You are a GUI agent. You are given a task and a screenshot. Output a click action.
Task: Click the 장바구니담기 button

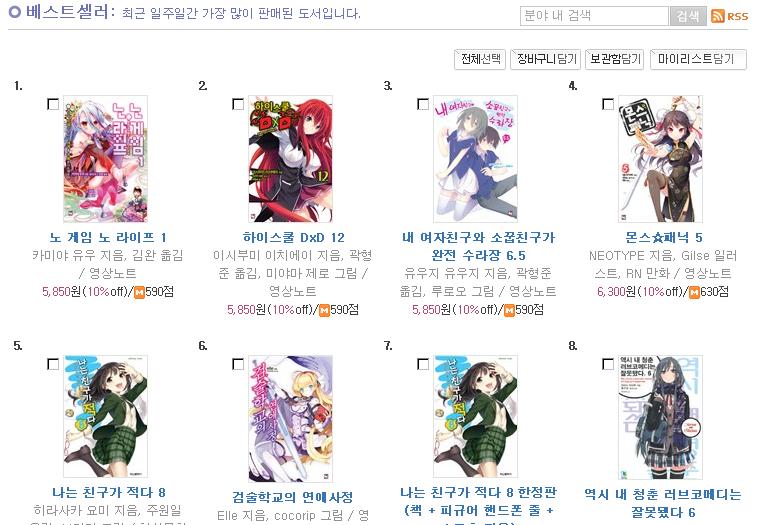546,59
